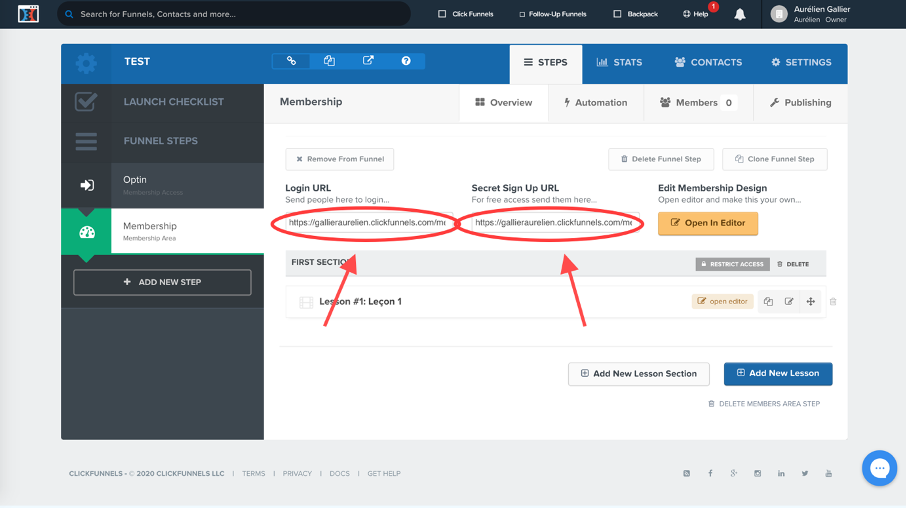Click the funnel settings gear icon
Image resolution: width=906 pixels, height=508 pixels.
click(86, 63)
